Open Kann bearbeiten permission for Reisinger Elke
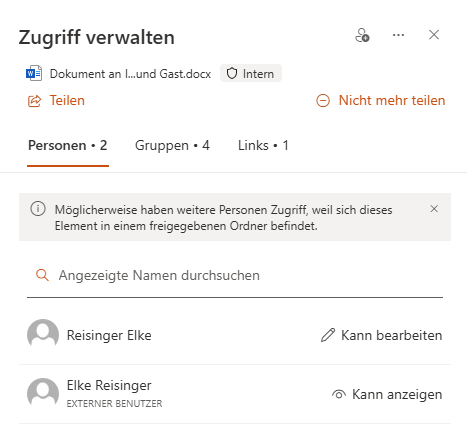Screen dimensions: 467x429 382,335
